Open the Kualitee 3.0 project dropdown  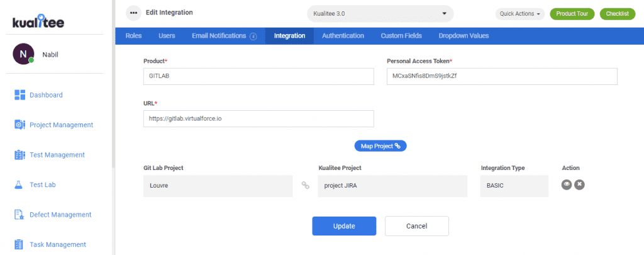point(380,14)
